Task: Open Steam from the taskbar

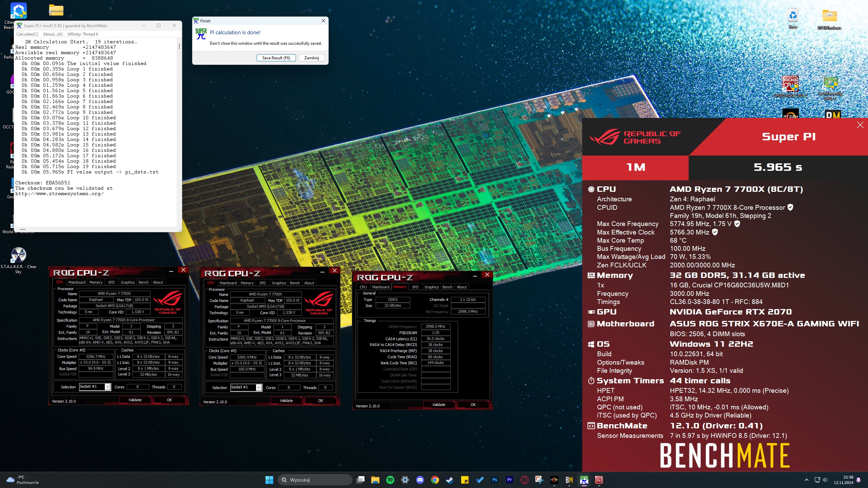Action: click(x=450, y=480)
